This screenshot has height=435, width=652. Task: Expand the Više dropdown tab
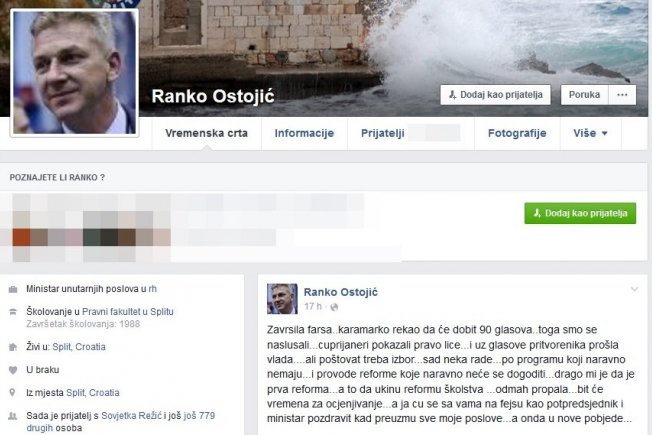point(590,133)
